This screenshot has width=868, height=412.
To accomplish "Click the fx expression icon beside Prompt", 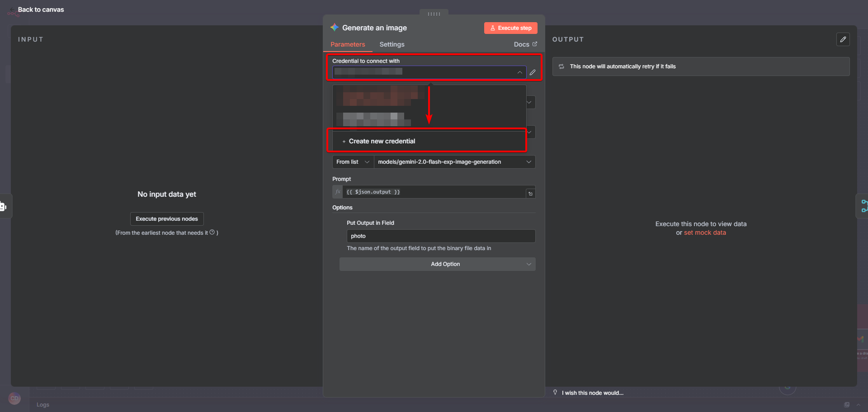I will point(337,192).
